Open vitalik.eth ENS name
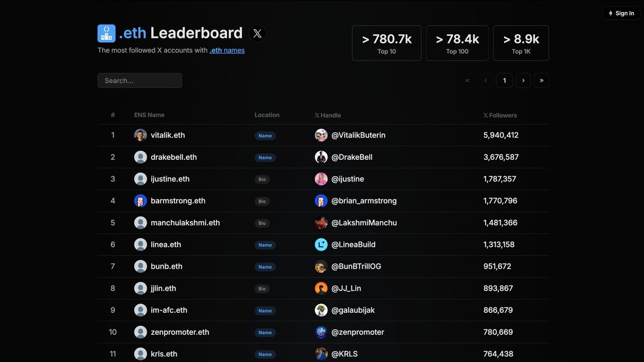 168,135
